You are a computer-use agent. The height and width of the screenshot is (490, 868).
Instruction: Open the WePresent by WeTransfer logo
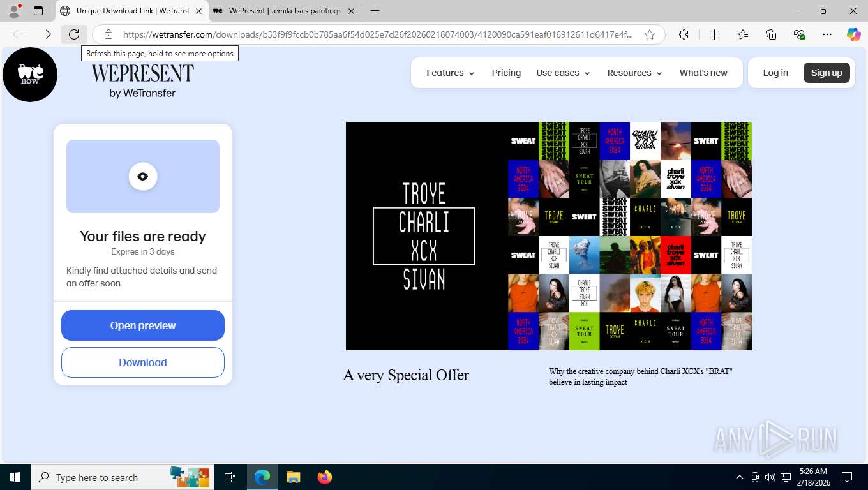142,80
